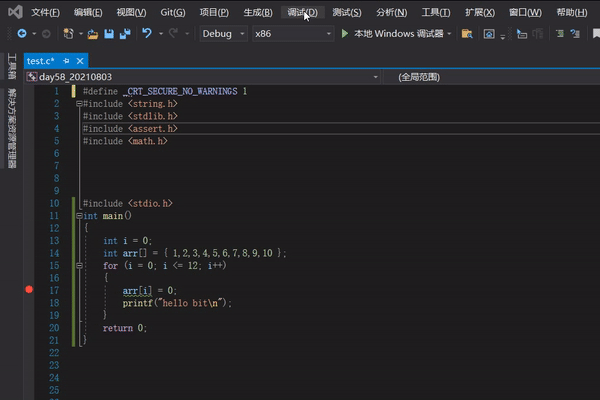This screenshot has height=400, width=600.
Task: Click the navigate backward arrow icon
Action: [x=22, y=34]
